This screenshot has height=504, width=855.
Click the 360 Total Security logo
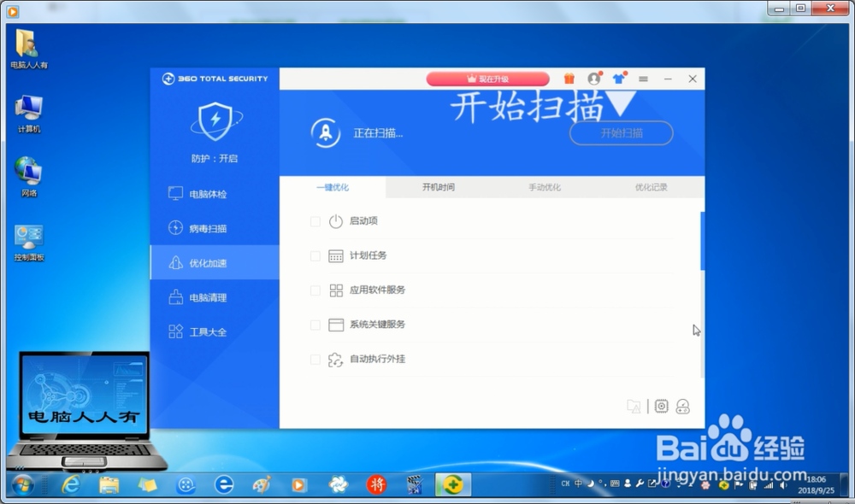point(215,79)
